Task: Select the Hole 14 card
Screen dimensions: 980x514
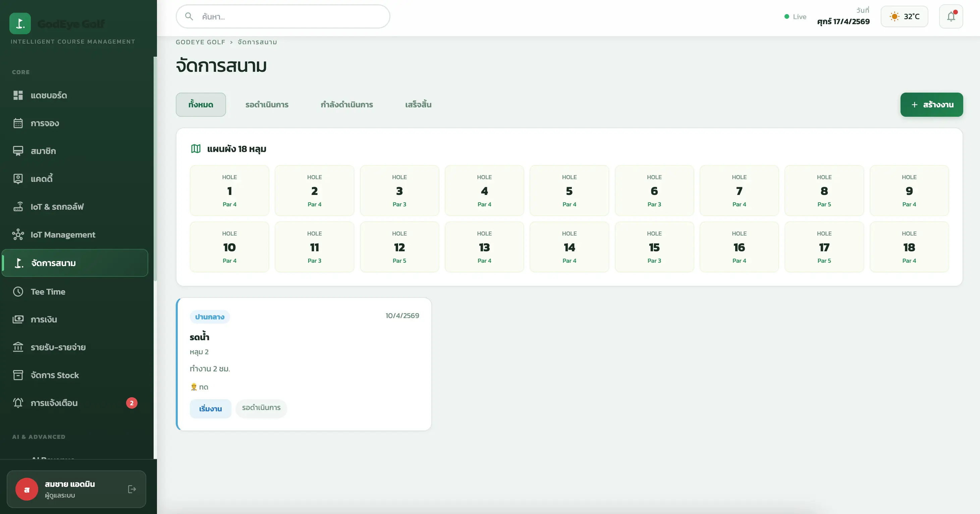Action: [x=569, y=247]
